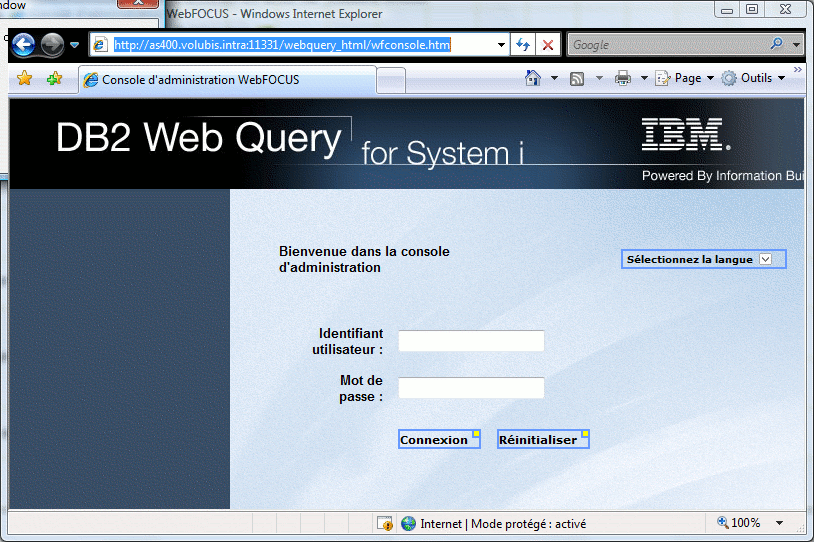Screen dimensions: 814x542
Task: Click the Mot de passe input field
Action: (x=471, y=388)
